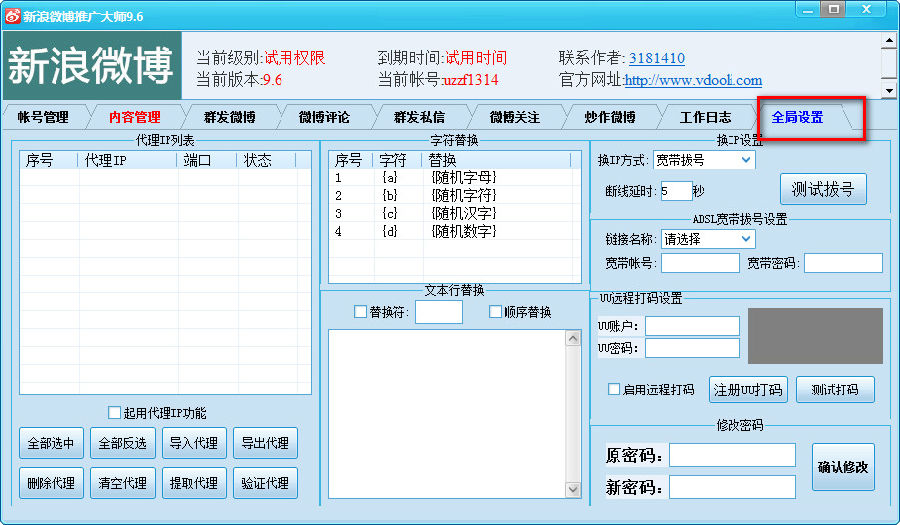Click the 端口 column header
Image resolution: width=900 pixels, height=525 pixels.
click(x=207, y=160)
